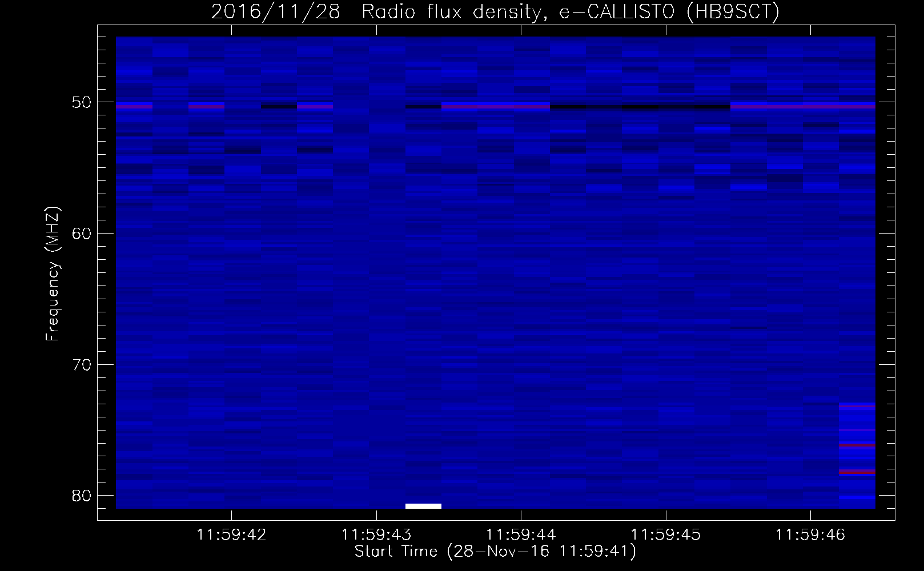Click the 'Start Time (28-Nov-16 11:59:41)' label
Screen dimensions: 924x571
495,552
